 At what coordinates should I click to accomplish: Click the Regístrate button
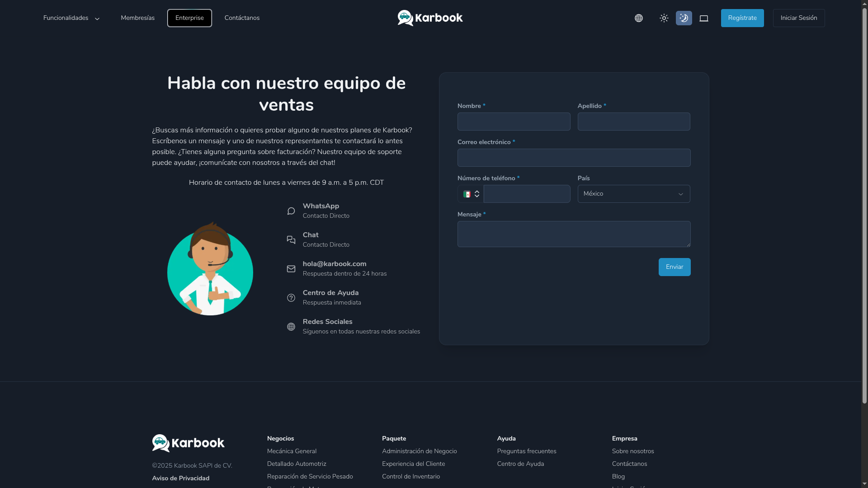[x=742, y=18]
